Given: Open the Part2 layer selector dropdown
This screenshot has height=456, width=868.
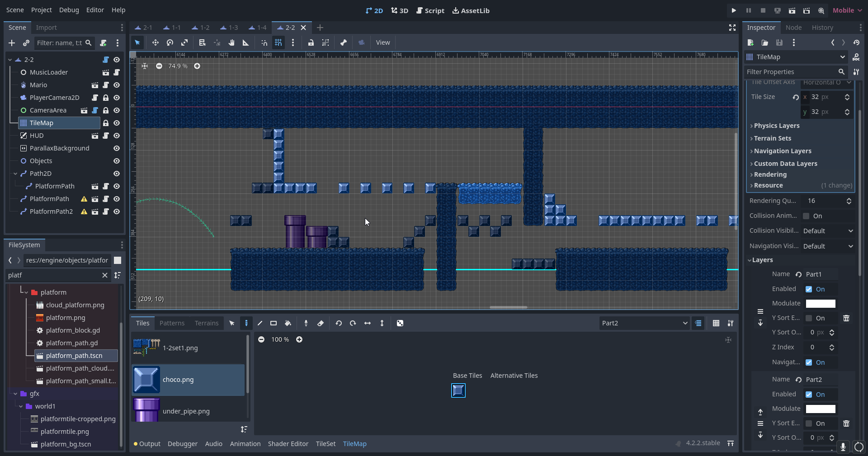Looking at the screenshot, I should [x=644, y=323].
